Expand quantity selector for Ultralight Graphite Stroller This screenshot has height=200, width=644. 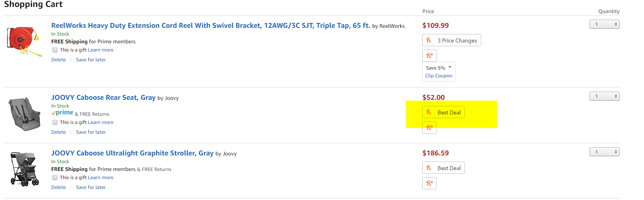[605, 152]
